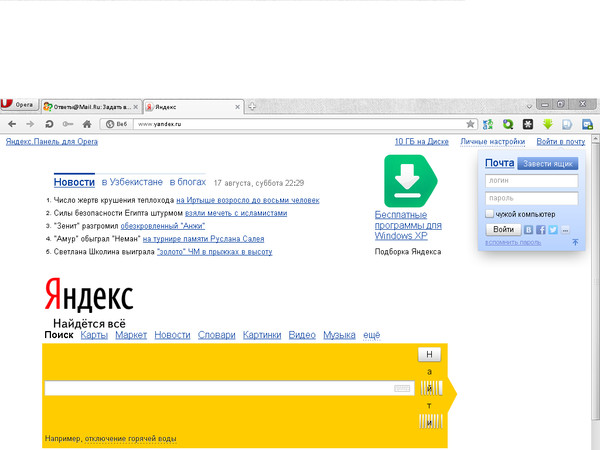This screenshot has width=600, height=450.
Task: Open the closed tabs dropdown arrow
Action: tap(529, 106)
